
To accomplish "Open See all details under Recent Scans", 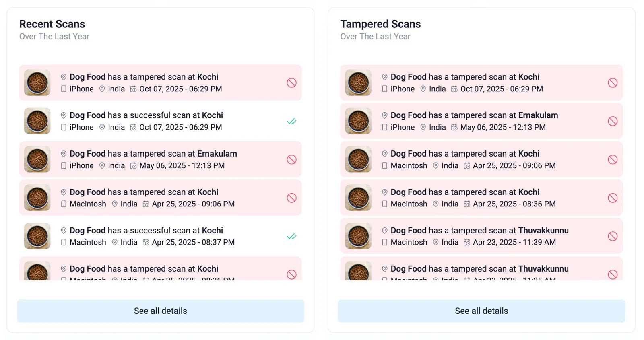I will point(160,311).
